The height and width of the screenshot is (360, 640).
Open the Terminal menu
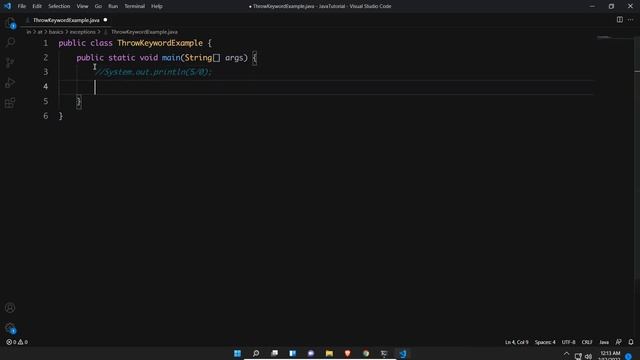134,6
